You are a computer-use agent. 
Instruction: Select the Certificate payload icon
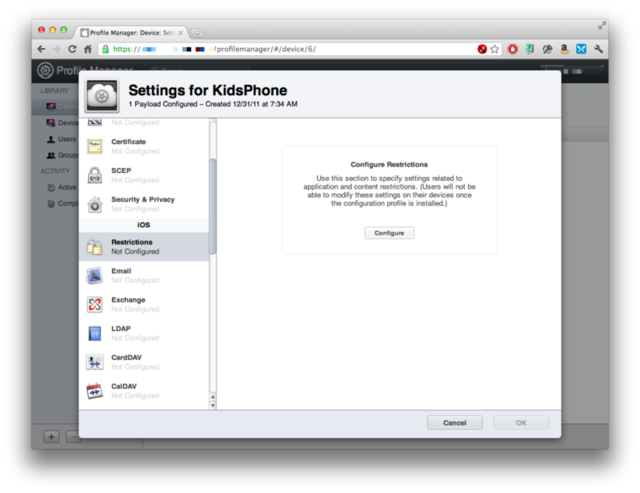pyautogui.click(x=95, y=146)
